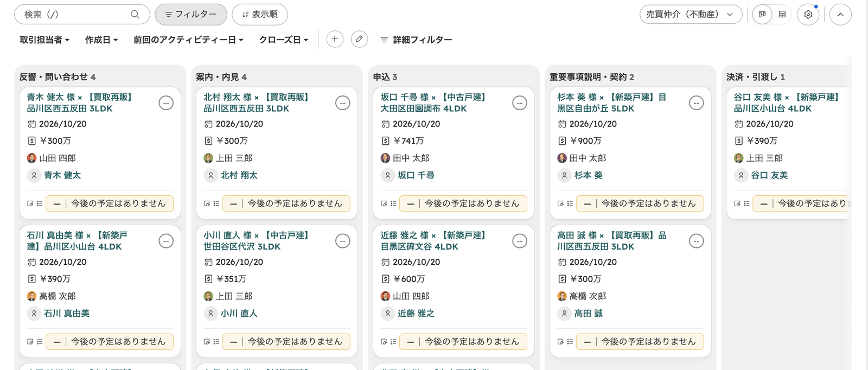The width and height of the screenshot is (868, 370).
Task: Click the task list icon on 坂口 千尋 card
Action: 393,203
